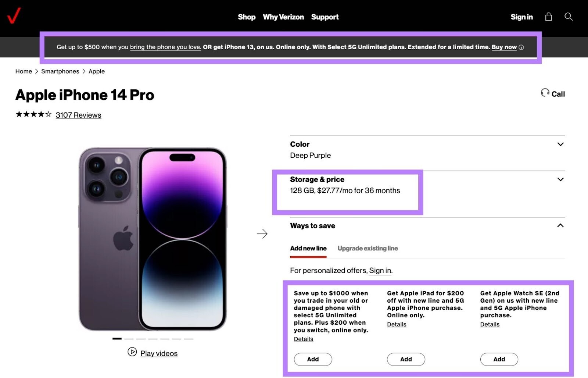Open the 3107 Reviews link
This screenshot has width=588, height=378.
[78, 115]
